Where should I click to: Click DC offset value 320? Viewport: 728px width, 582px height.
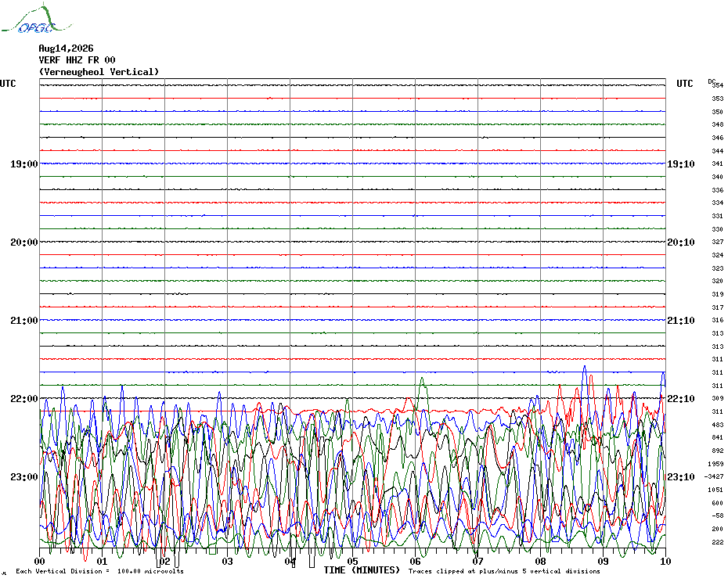718,282
